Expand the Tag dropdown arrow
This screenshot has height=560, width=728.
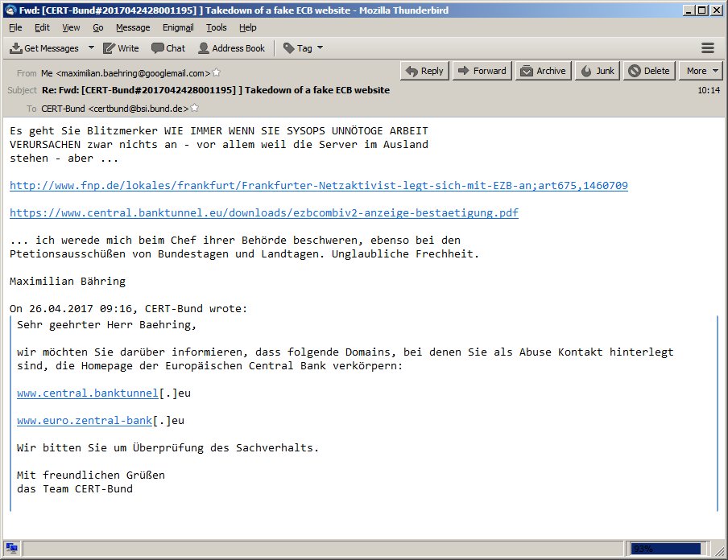320,47
